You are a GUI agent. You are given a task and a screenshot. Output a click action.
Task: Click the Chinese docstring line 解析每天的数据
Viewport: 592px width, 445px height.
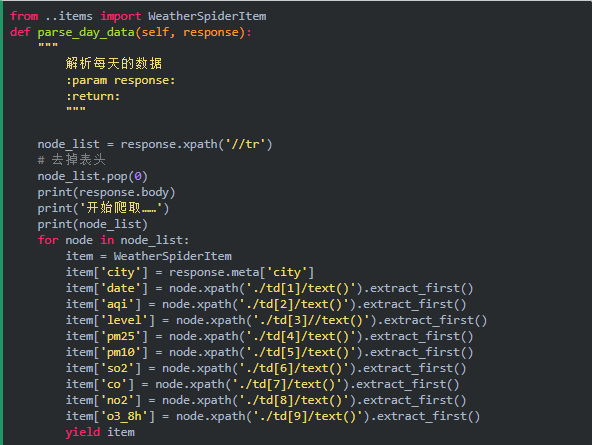(114, 63)
